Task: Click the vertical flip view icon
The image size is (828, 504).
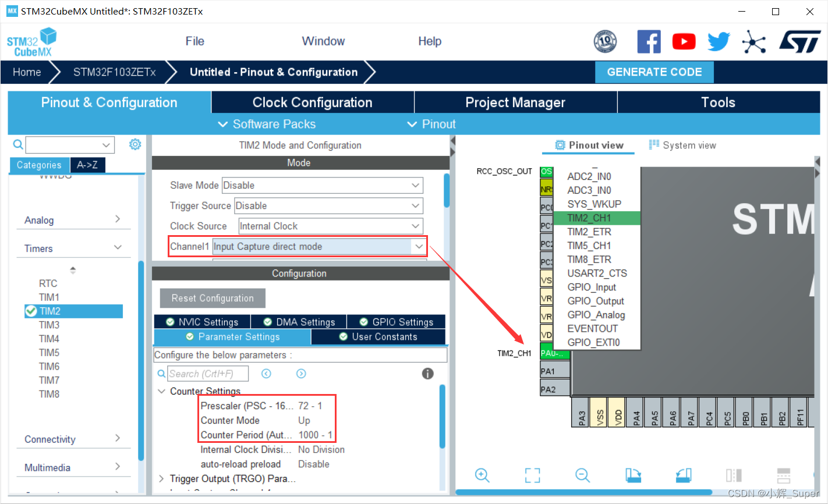Action: (734, 475)
